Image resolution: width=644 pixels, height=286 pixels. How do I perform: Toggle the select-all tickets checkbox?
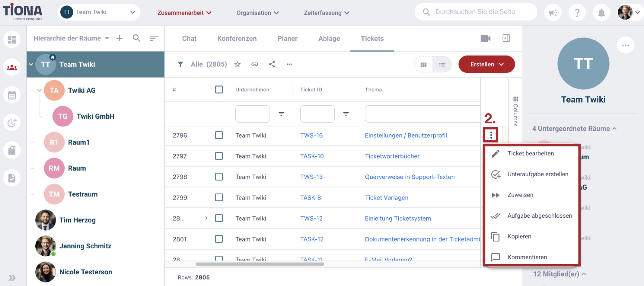pyautogui.click(x=219, y=89)
